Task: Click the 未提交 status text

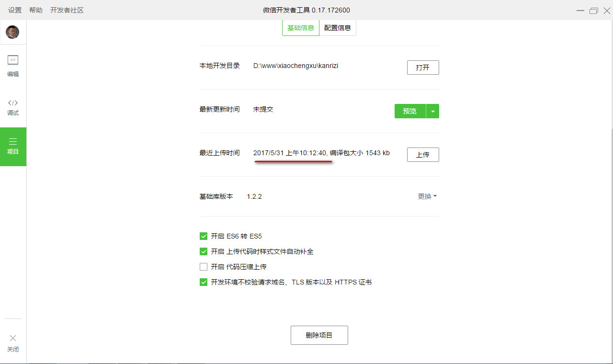Action: pos(263,109)
